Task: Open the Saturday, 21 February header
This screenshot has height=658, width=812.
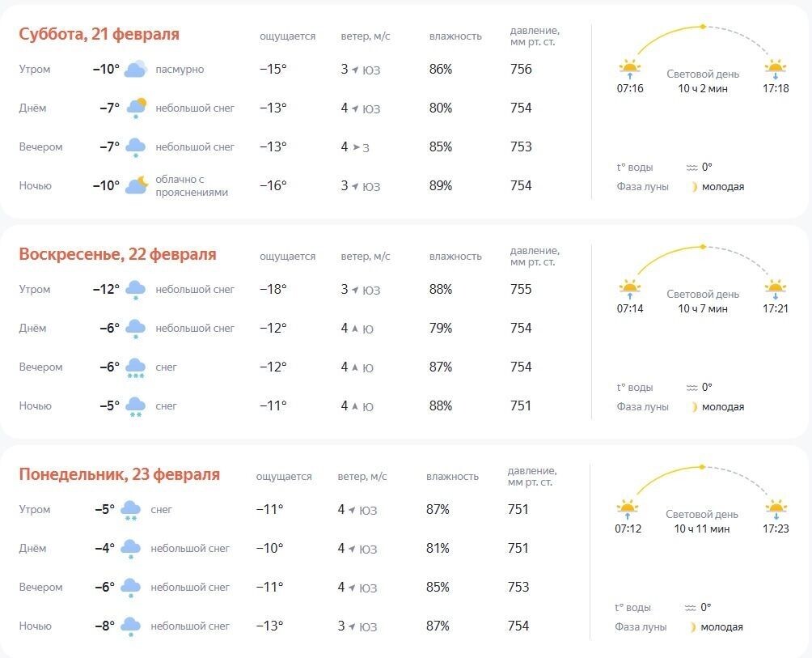Action: point(99,34)
